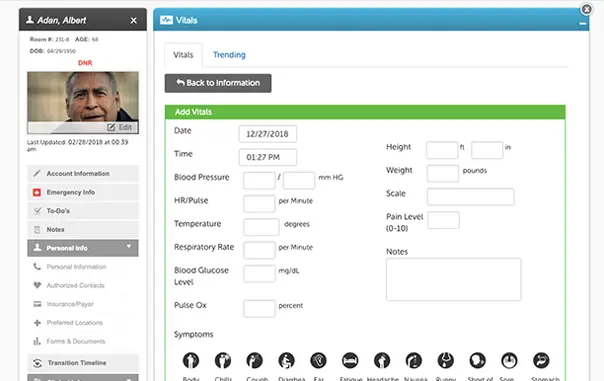Click the patient person icon beside name
This screenshot has height=381, width=604.
[x=30, y=20]
